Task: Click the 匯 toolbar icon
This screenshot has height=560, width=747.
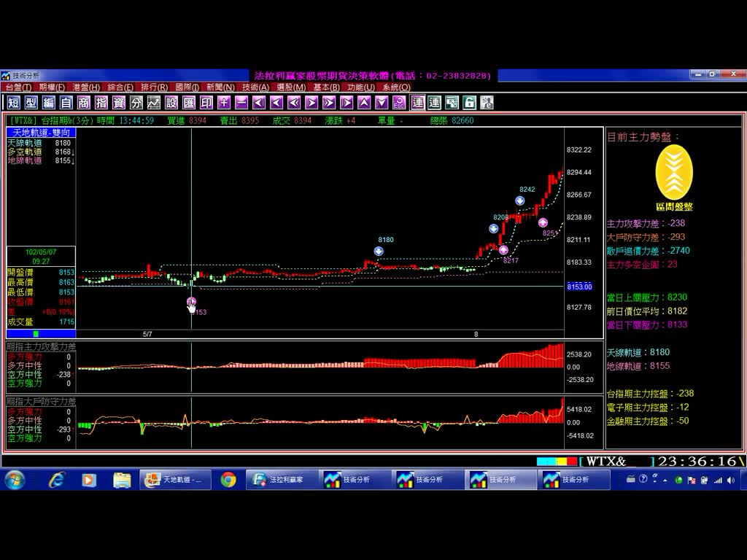Action: pos(189,102)
